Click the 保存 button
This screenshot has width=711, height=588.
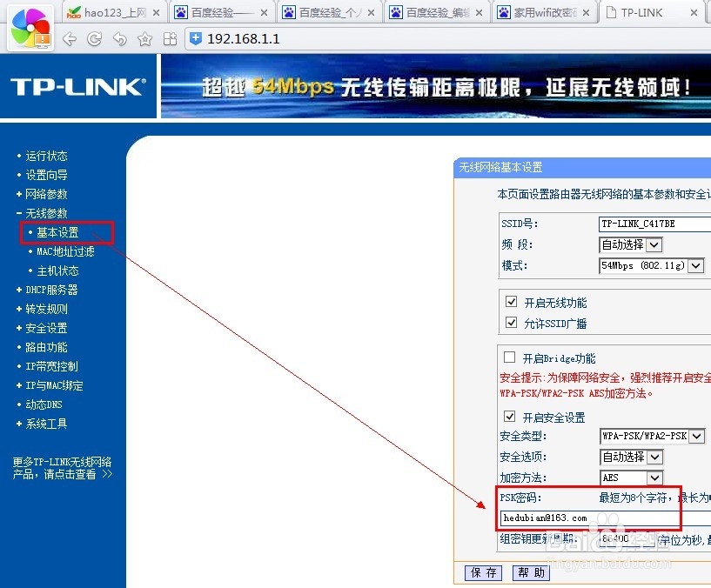coord(483,572)
